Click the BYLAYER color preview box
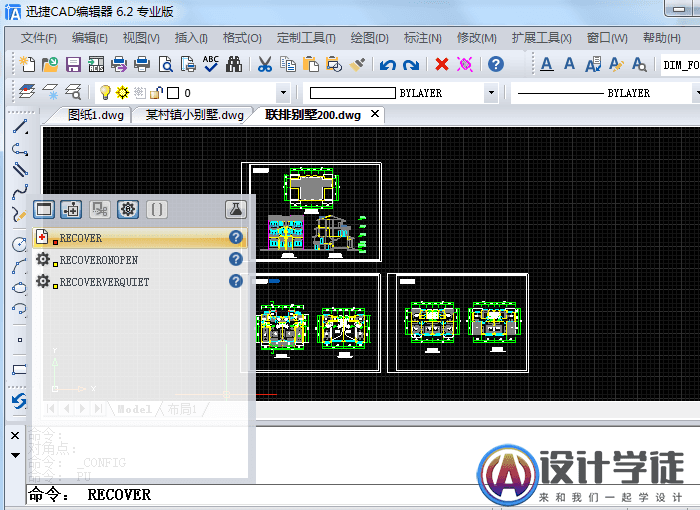This screenshot has width=700, height=510. [353, 93]
